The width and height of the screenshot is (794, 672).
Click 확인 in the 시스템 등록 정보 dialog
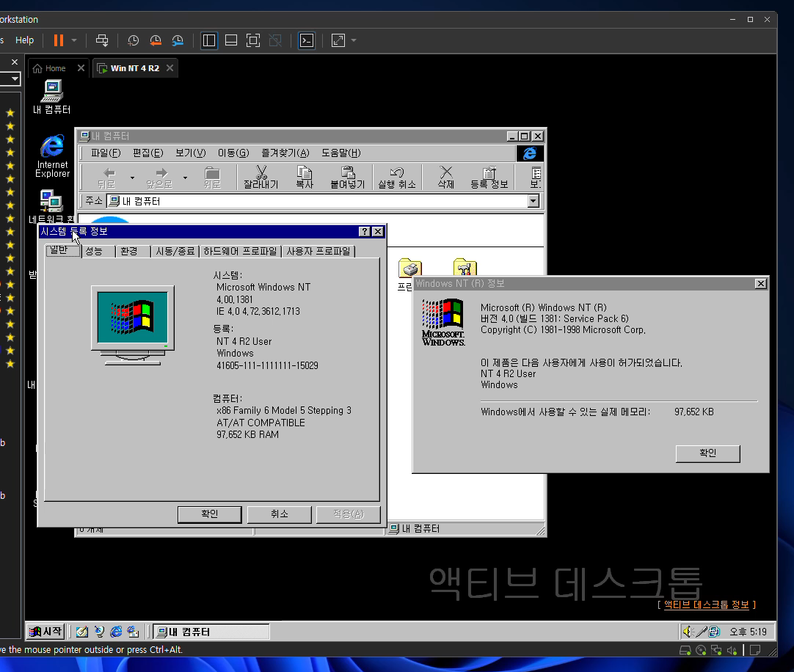click(210, 514)
